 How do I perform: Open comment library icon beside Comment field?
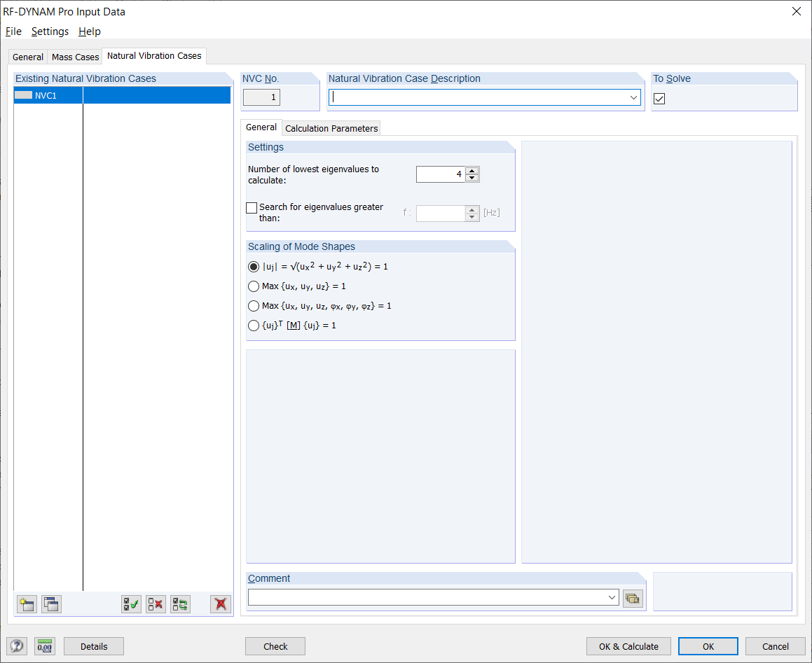[x=633, y=599]
